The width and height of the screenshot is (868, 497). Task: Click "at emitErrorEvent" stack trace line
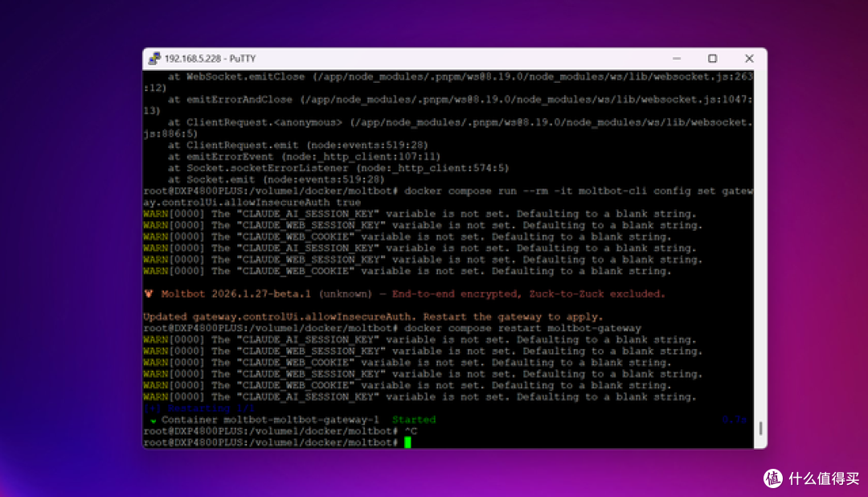(304, 156)
